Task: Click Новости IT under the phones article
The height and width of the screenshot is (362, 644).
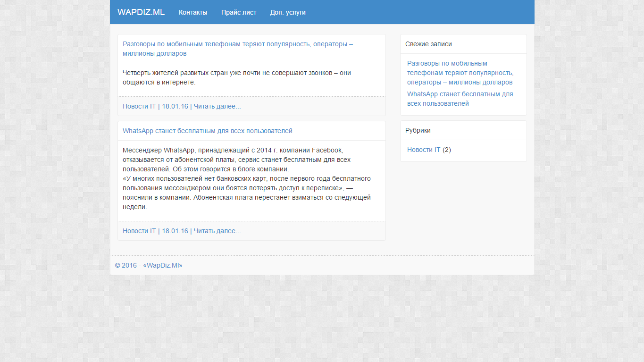Action: point(139,106)
